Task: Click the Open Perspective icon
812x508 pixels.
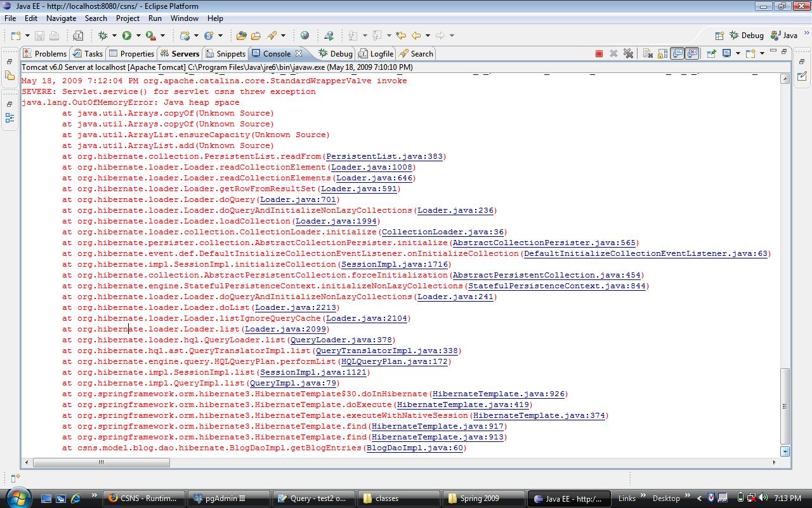Action: point(719,36)
